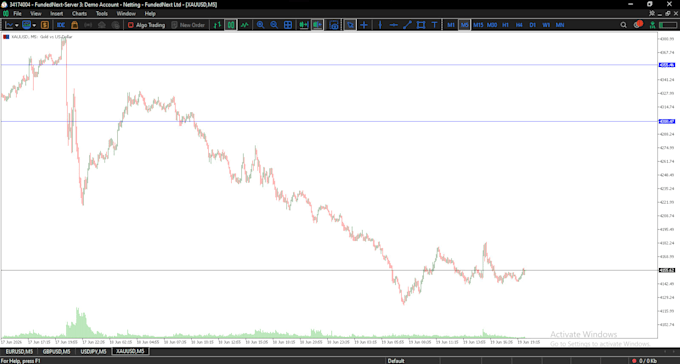680x364 pixels.
Task: Open the green account user icon
Action: [x=652, y=25]
